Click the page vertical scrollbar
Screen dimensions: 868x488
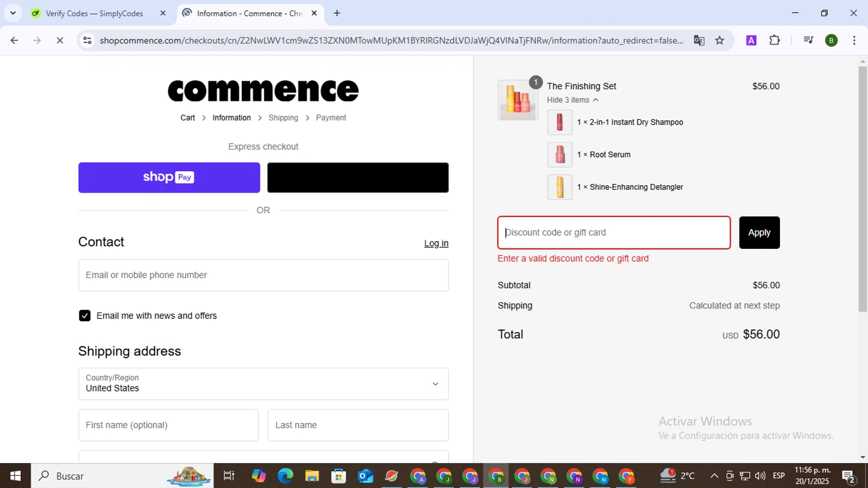click(863, 189)
